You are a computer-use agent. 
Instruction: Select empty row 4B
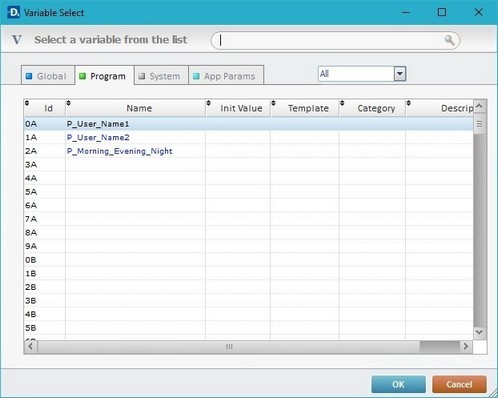[x=248, y=314]
